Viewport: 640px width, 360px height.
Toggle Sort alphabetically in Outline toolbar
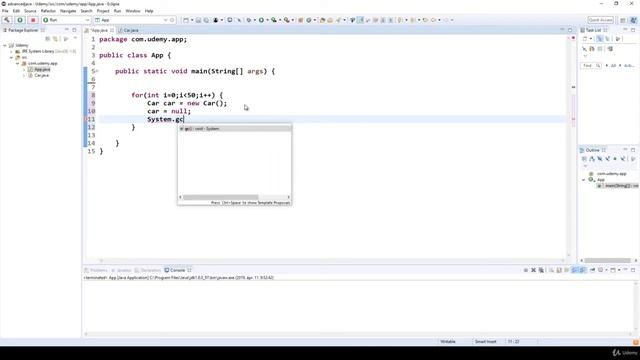coord(592,159)
